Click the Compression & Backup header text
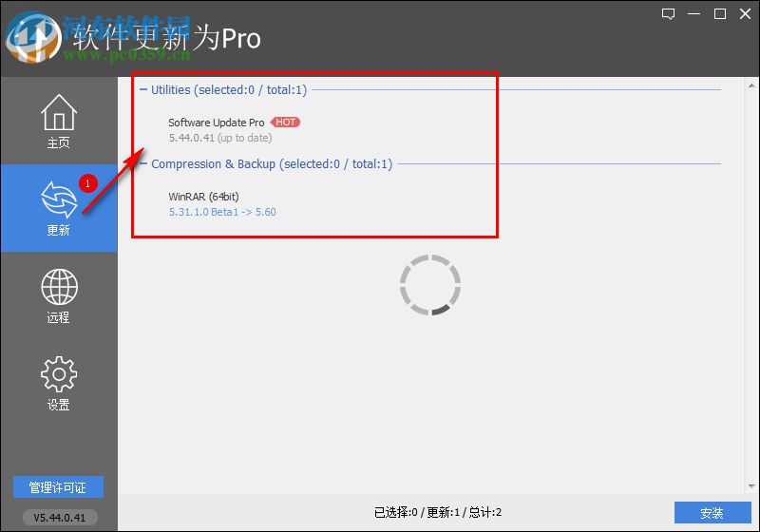The height and width of the screenshot is (532, 760). click(272, 164)
